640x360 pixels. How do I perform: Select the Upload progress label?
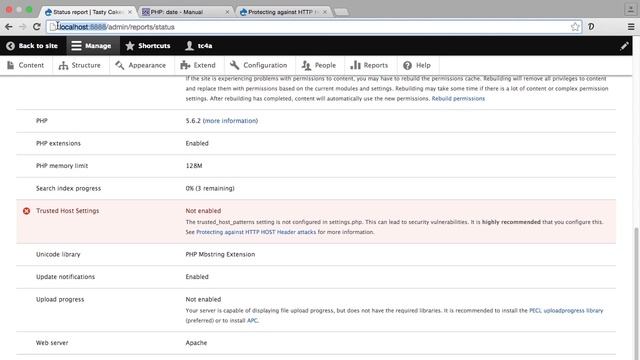tap(60, 299)
